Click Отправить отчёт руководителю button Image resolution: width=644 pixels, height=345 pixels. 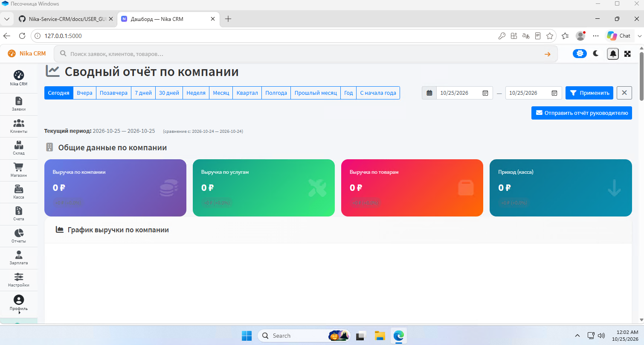pyautogui.click(x=582, y=113)
